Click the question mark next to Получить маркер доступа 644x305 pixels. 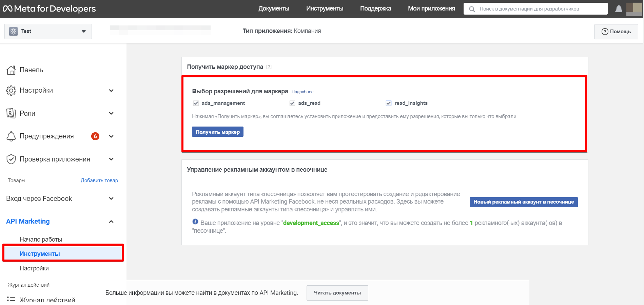coord(269,67)
